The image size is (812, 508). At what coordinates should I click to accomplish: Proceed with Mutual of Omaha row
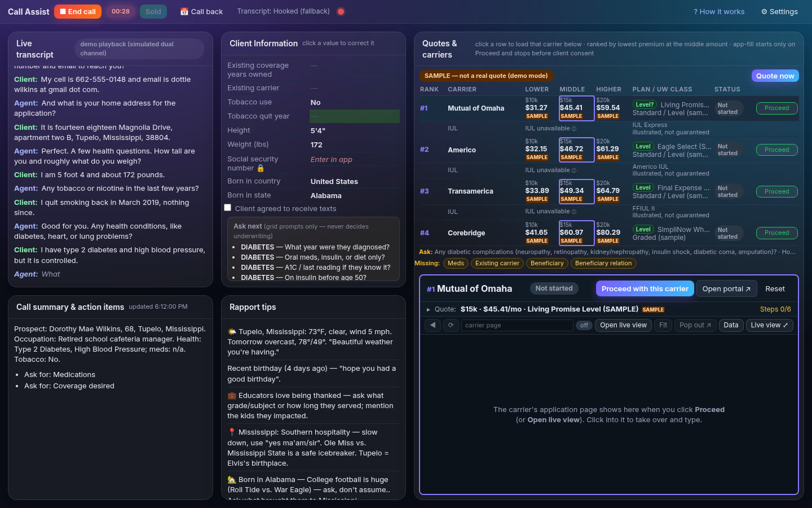[x=776, y=108]
